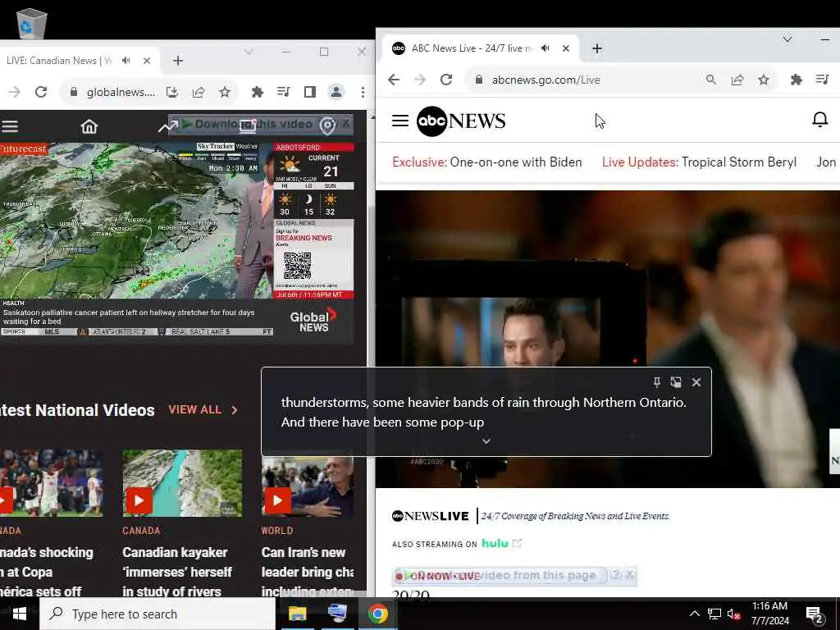Close the ABC News Live tab
The width and height of the screenshot is (840, 630).
tap(566, 48)
